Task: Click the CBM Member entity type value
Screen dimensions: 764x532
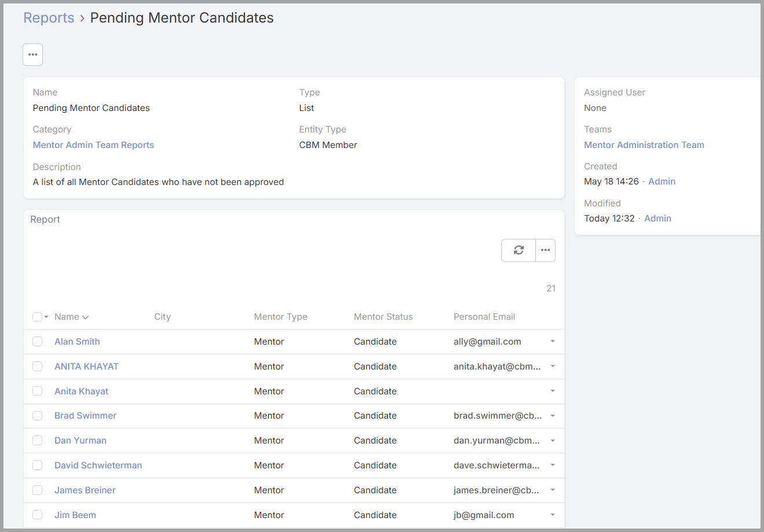Action: 328,145
